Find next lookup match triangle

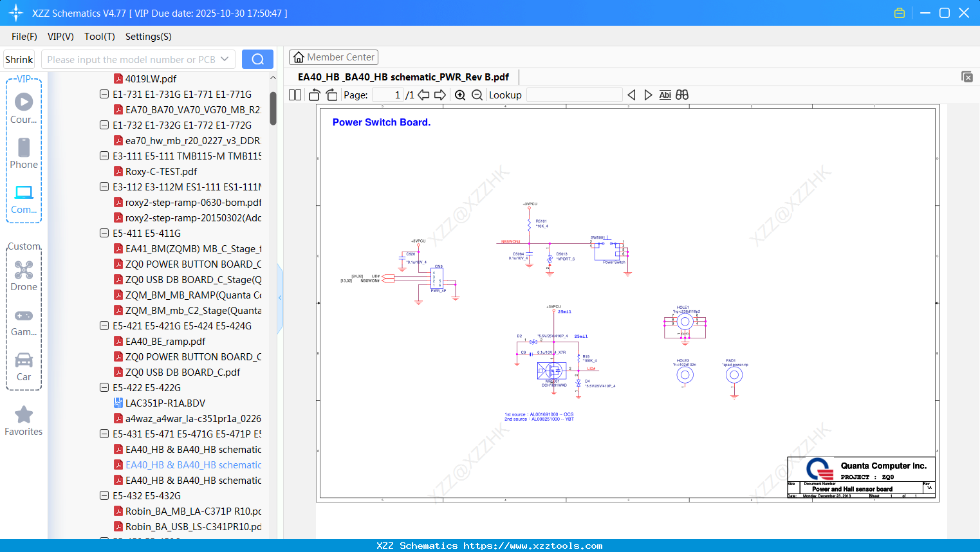tap(648, 95)
